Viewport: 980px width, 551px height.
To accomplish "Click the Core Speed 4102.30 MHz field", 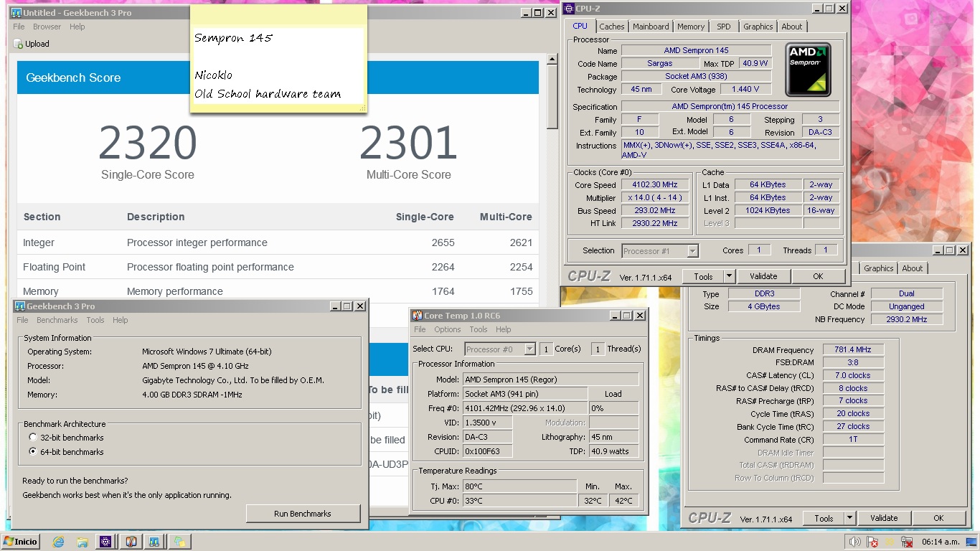I will point(654,185).
